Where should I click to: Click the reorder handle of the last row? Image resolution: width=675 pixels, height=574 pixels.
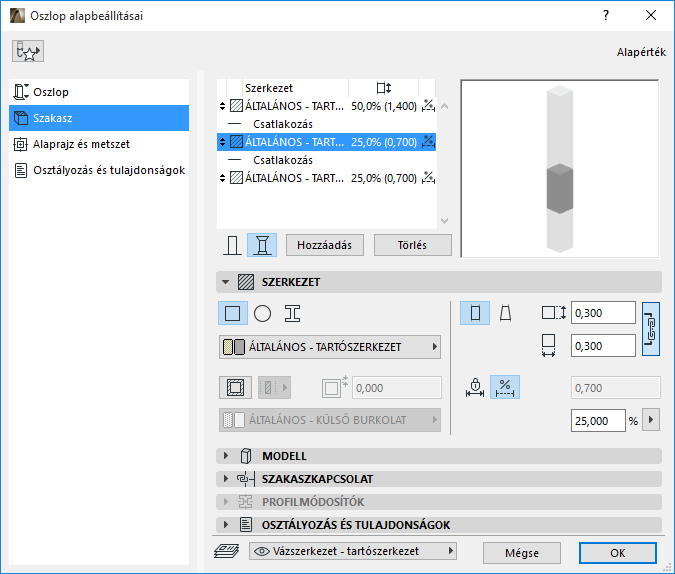pos(223,178)
